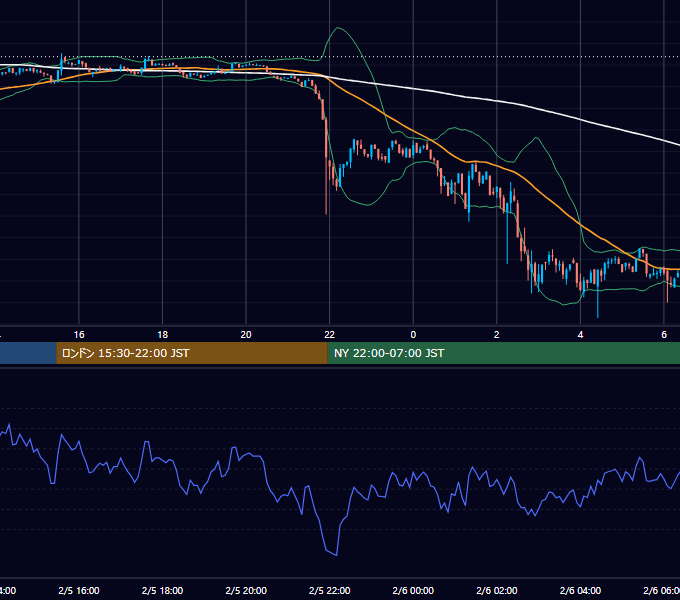
Task: Click the 18 hour label on price chart axis
Action: pos(163,335)
